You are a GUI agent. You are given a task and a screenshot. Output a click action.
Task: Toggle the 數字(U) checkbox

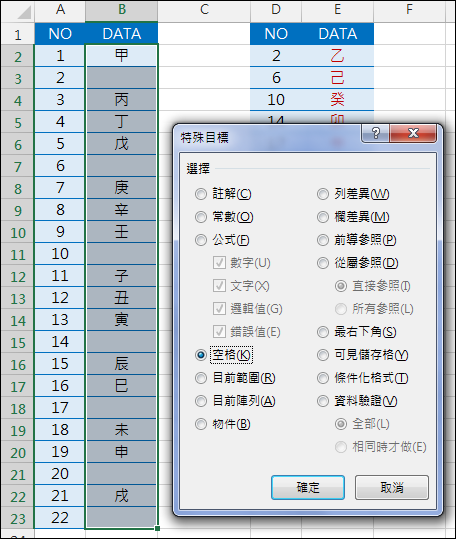[219, 263]
